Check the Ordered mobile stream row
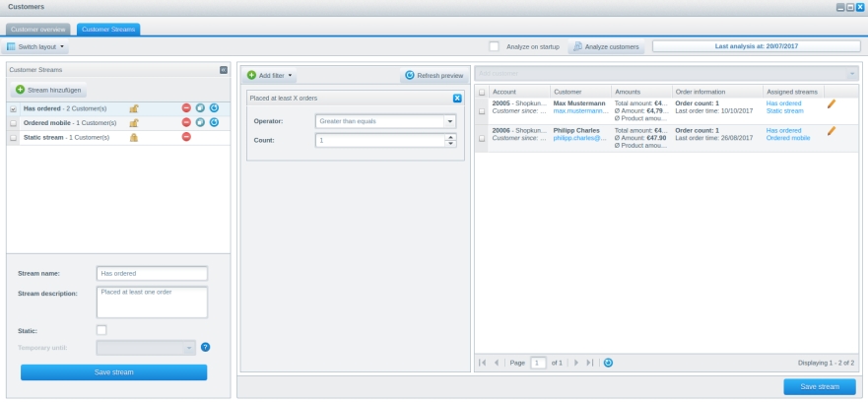Screen dimensions: 868x403 click(x=14, y=123)
